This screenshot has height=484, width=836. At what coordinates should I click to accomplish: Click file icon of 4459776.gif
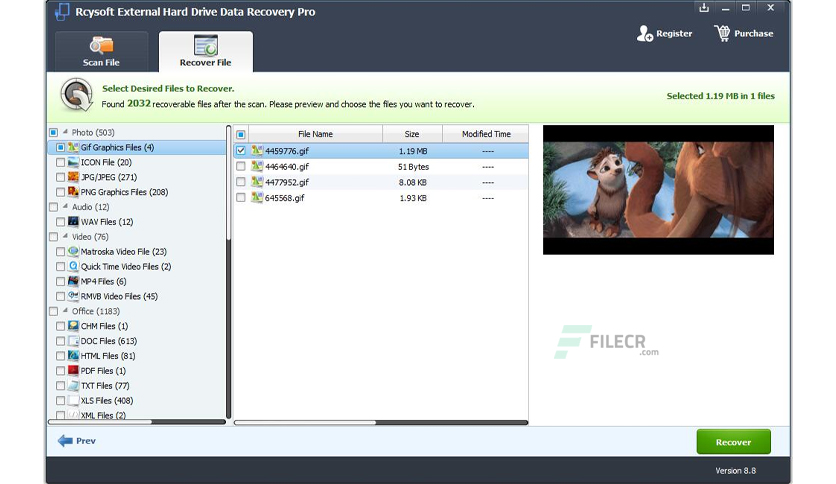[x=257, y=151]
